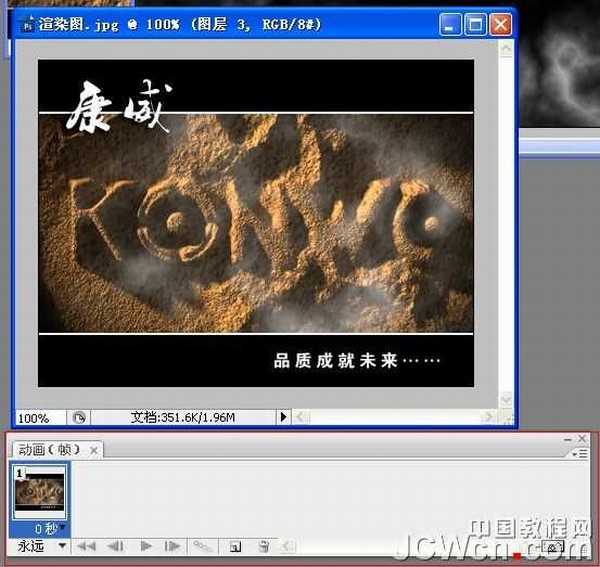600x567 pixels.
Task: Maximize the 渲染图.jpg document window
Action: (x=475, y=23)
